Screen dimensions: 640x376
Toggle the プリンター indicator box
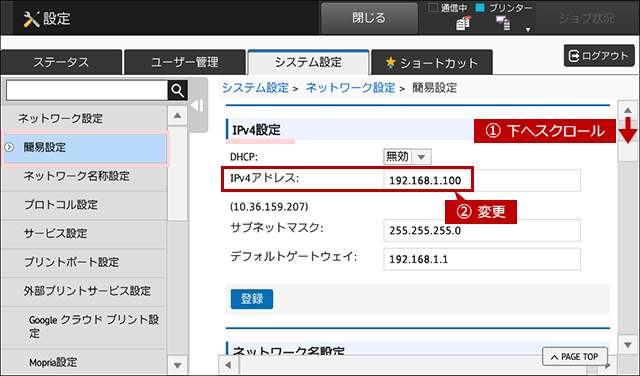tap(480, 7)
